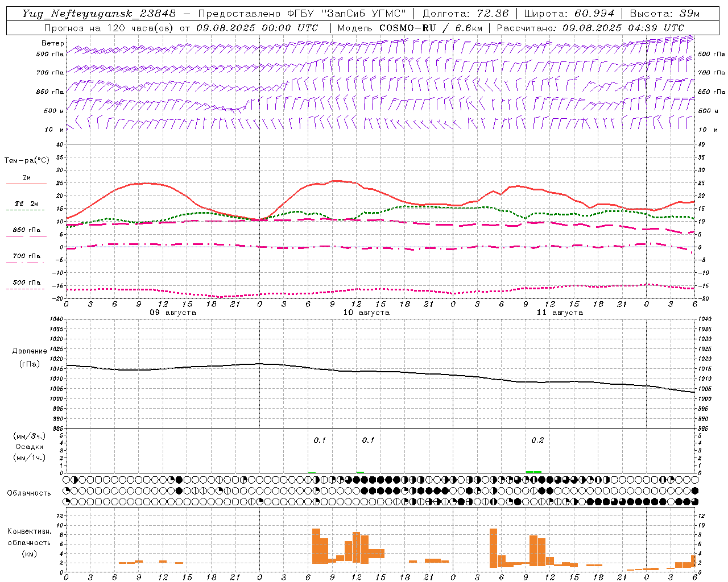The width and height of the screenshot is (728, 582).
Task: Click the Давление pressure panel label
Action: click(x=30, y=351)
